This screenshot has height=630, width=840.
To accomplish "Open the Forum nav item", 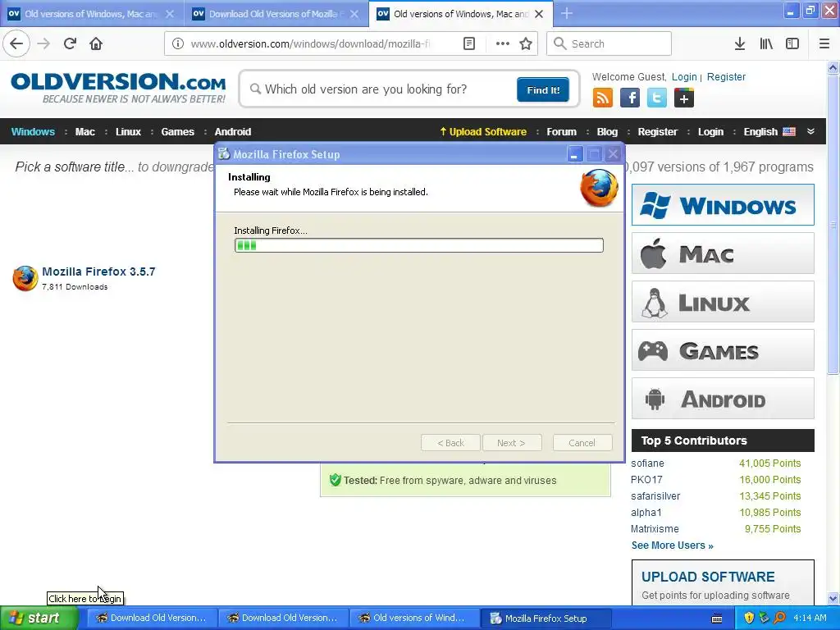I will tap(561, 131).
